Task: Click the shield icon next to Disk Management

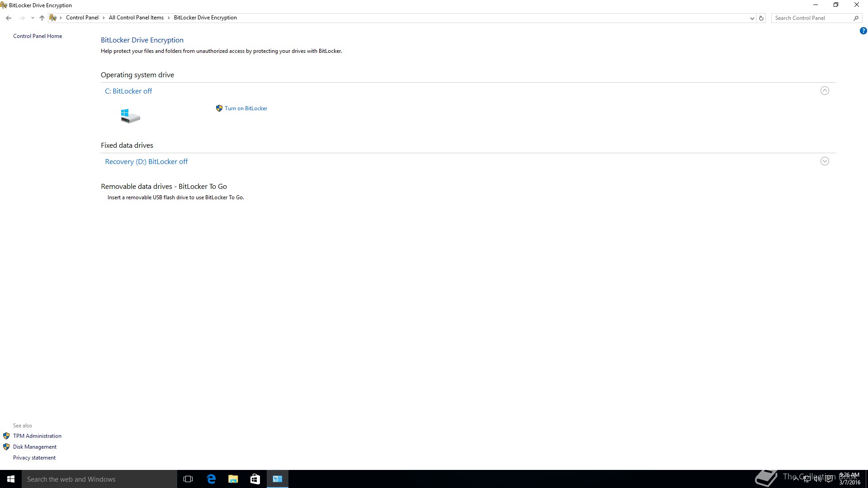Action: coord(6,447)
